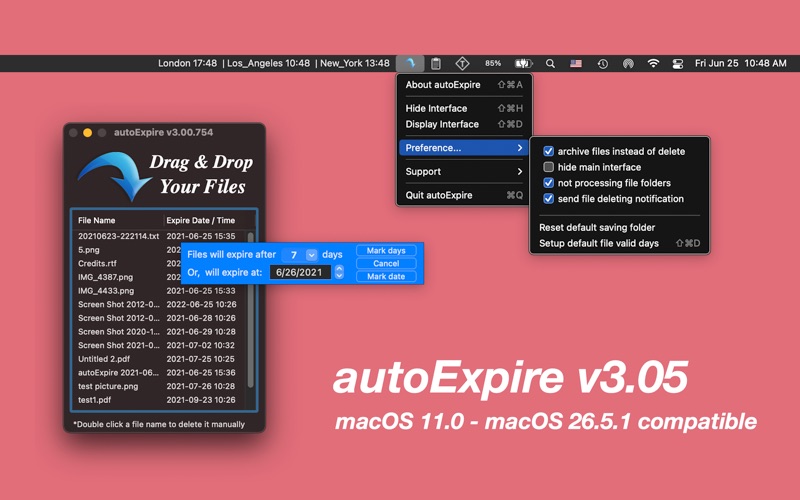Toggle not processing file folders
The height and width of the screenshot is (500, 800).
548,183
